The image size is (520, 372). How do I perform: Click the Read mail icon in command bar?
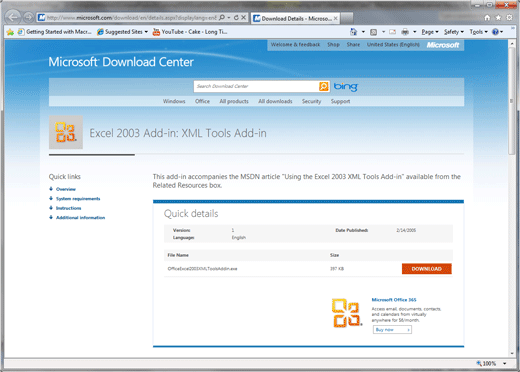pos(393,32)
